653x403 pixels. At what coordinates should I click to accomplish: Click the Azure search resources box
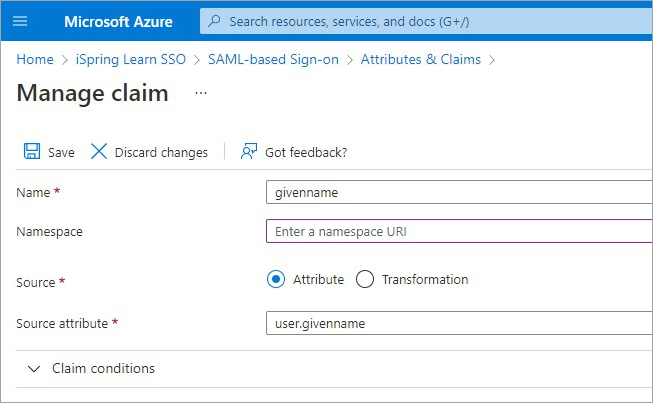coord(426,21)
